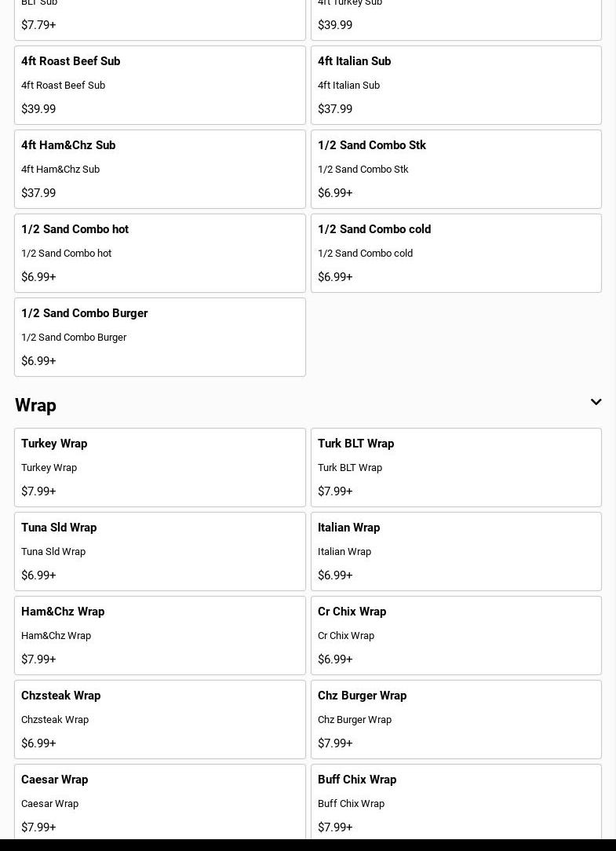Open the Chz Burger Wrap card
The image size is (616, 851).
pyautogui.click(x=455, y=719)
